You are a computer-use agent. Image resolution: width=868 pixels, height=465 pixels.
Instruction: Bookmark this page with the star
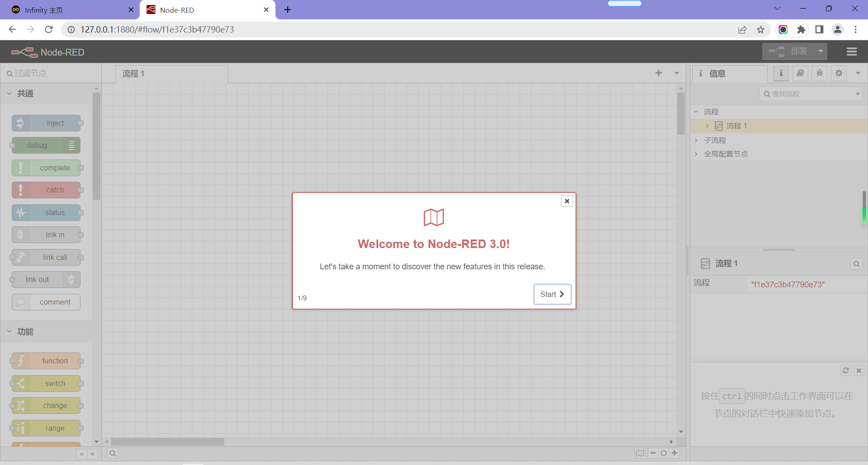[x=761, y=29]
